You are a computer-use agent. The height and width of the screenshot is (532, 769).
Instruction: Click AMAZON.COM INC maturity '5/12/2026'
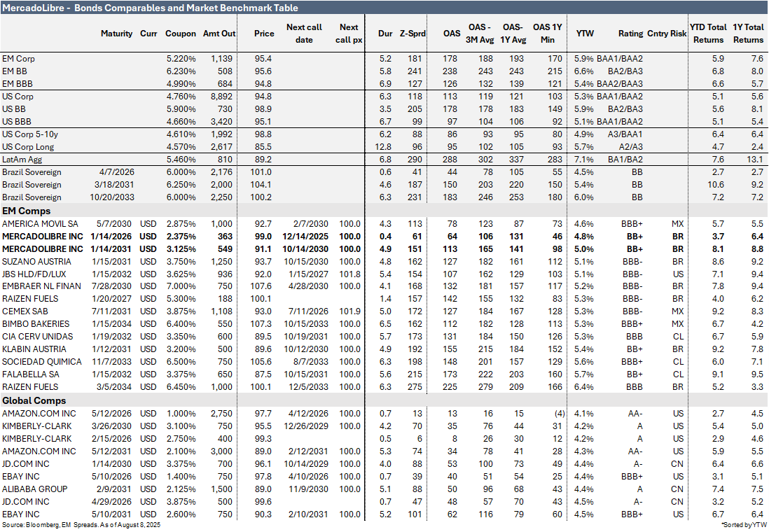[111, 414]
